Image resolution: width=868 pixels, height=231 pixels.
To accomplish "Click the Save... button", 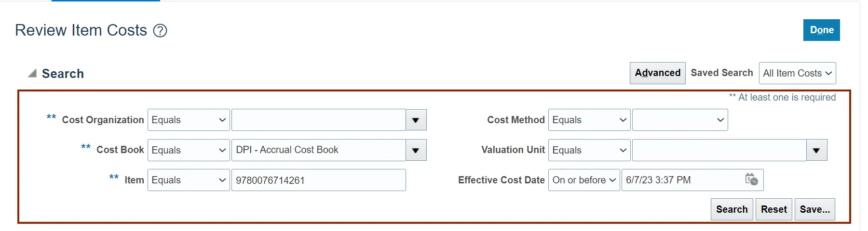I will (x=814, y=209).
